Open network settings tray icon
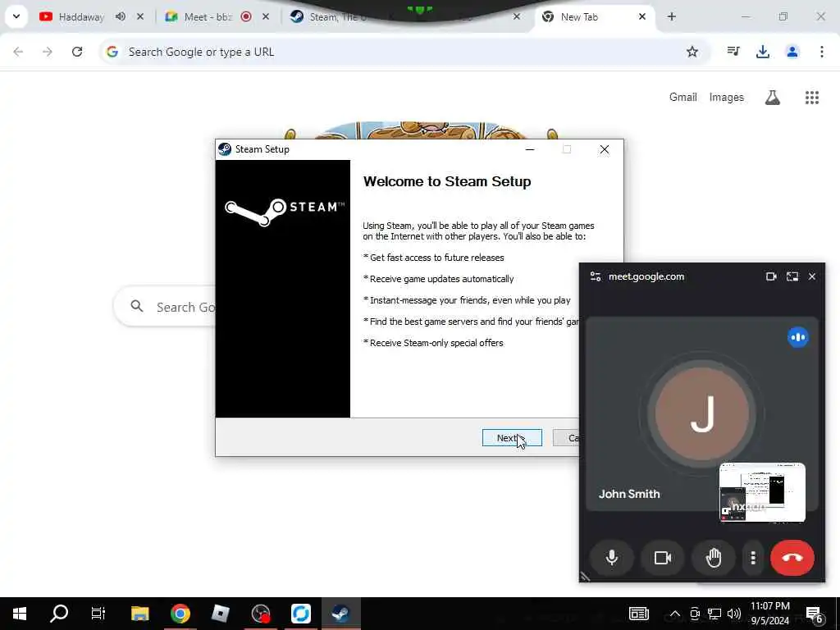Image resolution: width=840 pixels, height=630 pixels. click(x=714, y=614)
